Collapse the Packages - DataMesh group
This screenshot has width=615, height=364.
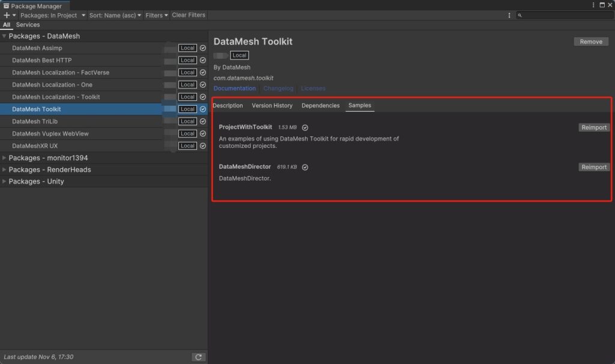[5, 36]
